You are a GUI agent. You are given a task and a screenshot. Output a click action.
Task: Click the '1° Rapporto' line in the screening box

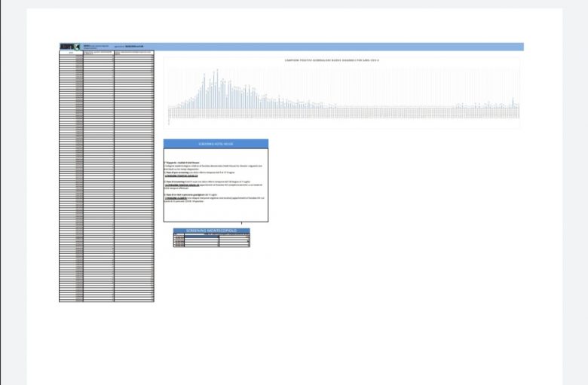[183, 163]
